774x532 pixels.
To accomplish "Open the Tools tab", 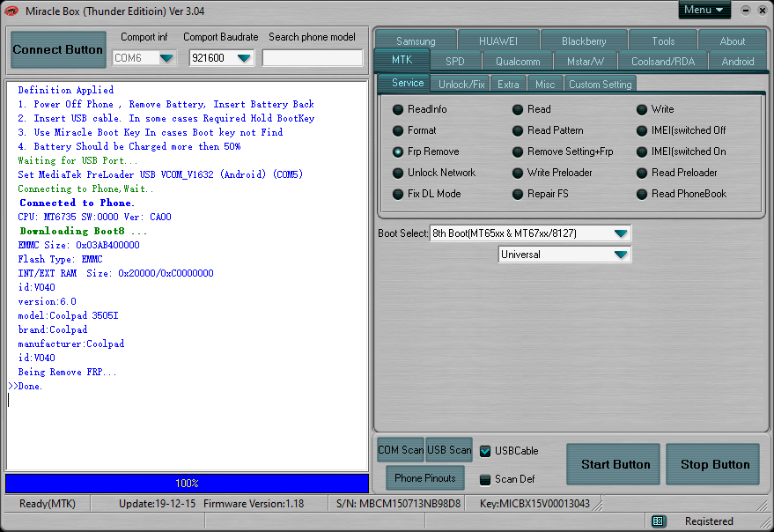I will [663, 41].
